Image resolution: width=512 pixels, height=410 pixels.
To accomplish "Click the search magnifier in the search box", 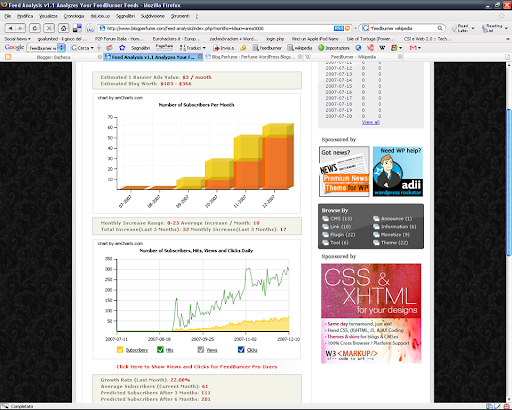I will 440,28.
